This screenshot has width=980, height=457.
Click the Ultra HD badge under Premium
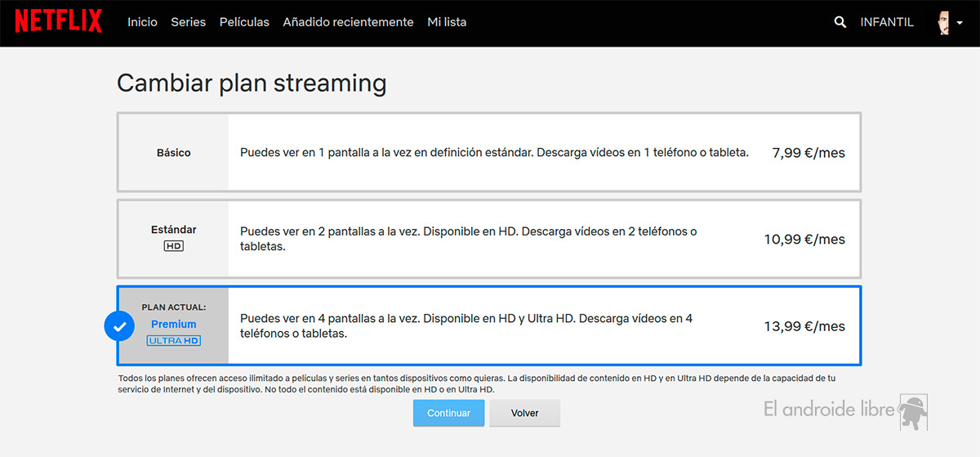point(173,340)
